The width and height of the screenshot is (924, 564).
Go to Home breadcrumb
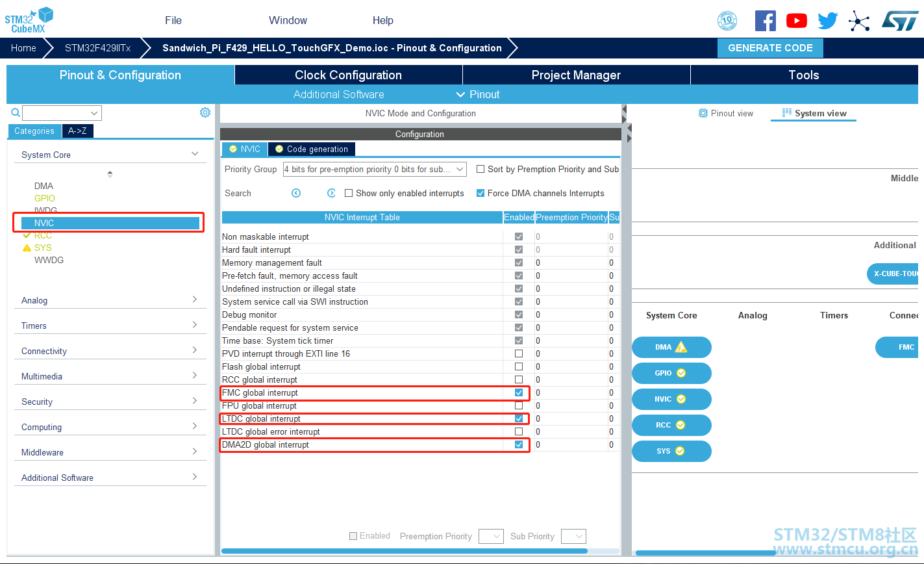click(23, 48)
